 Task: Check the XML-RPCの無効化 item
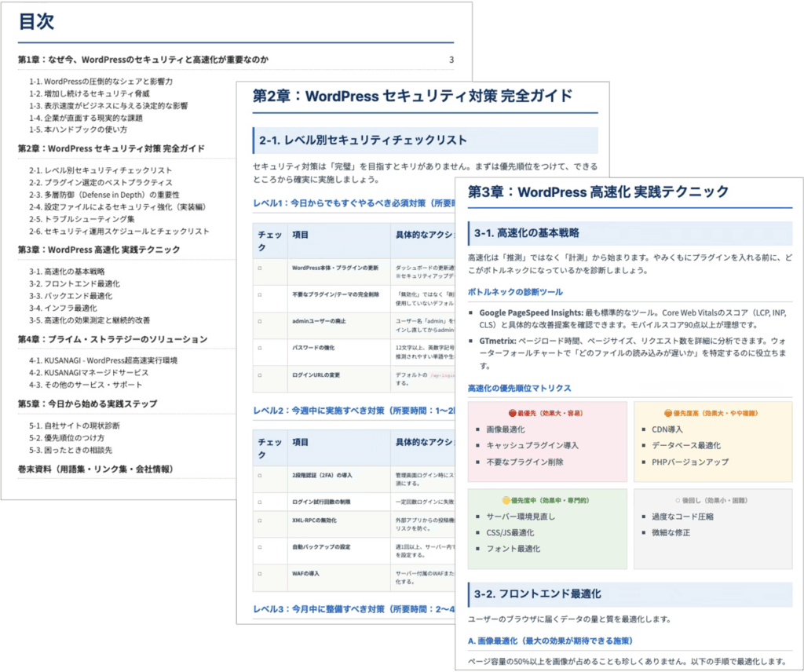coord(261,520)
